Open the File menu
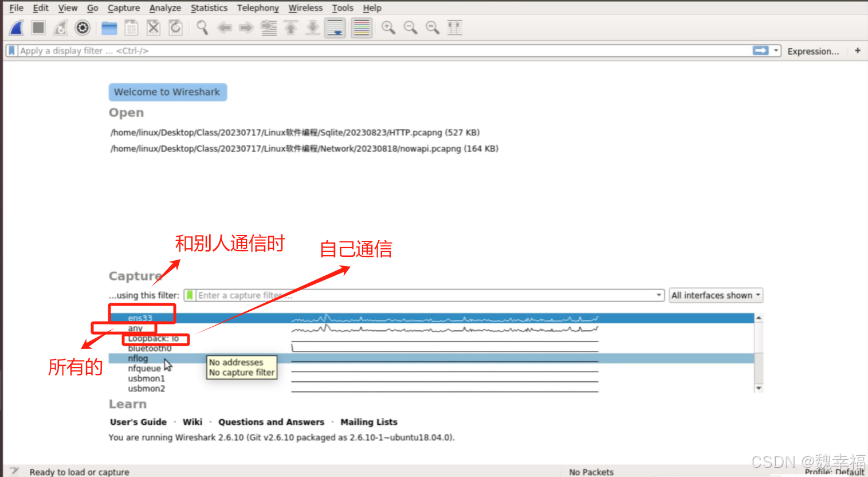The width and height of the screenshot is (868, 477). click(x=16, y=8)
